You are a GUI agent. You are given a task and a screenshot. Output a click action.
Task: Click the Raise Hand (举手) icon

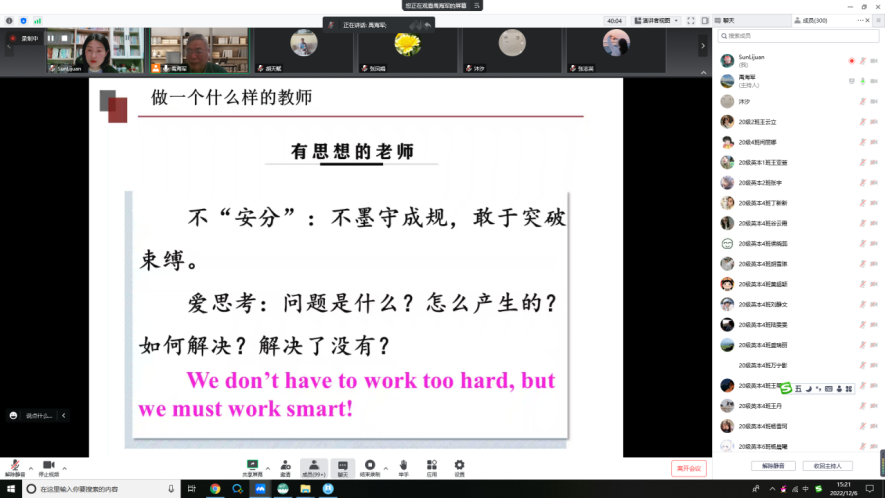pyautogui.click(x=403, y=465)
